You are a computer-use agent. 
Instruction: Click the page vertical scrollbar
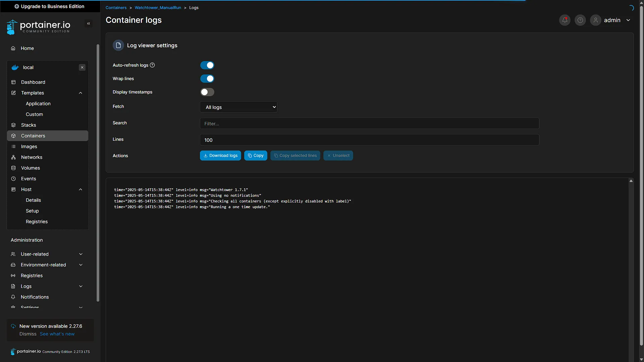[x=641, y=181]
